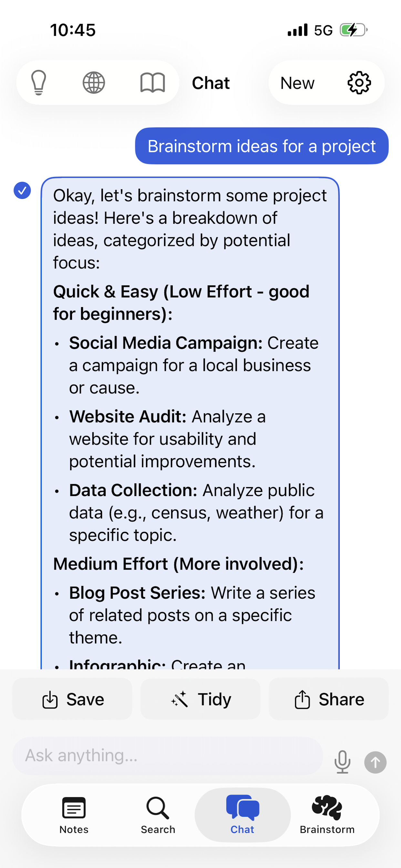401x868 pixels.
Task: Tap the Chat title in header
Action: (x=211, y=83)
